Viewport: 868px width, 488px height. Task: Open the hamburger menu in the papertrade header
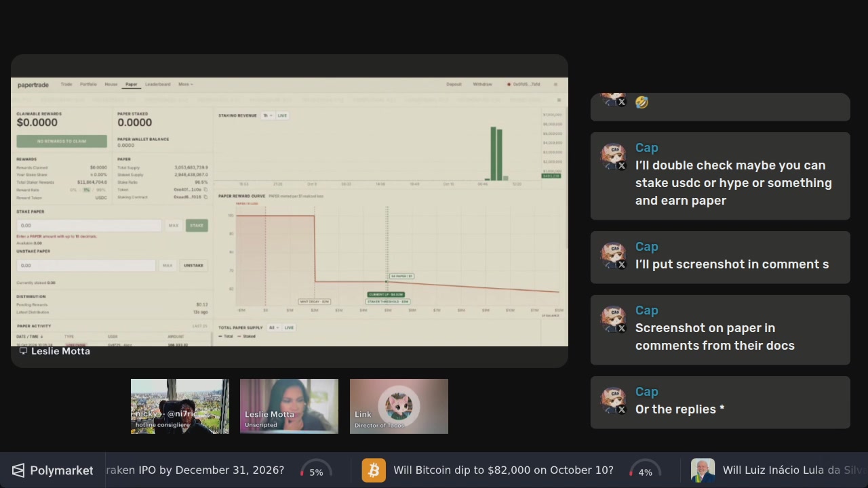coord(555,85)
